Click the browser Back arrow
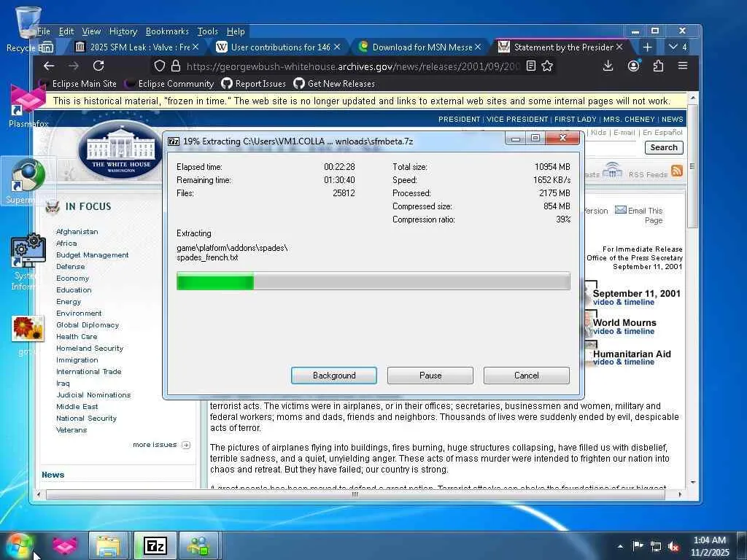This screenshot has width=747, height=560. [x=49, y=66]
